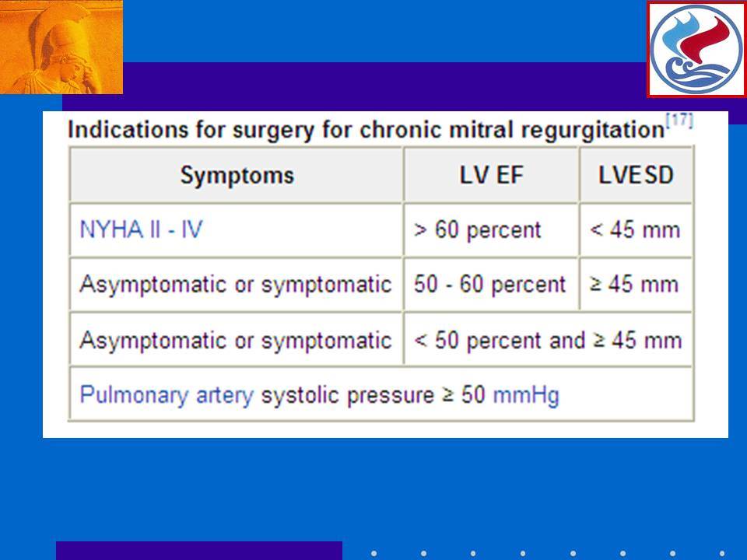
Task: Follow the NYHA II - IV link
Action: click(x=141, y=229)
